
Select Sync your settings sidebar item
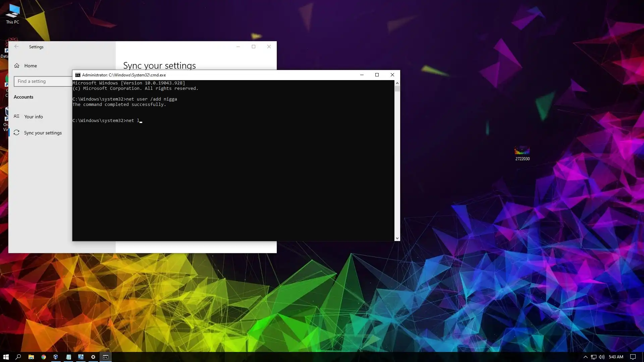43,133
